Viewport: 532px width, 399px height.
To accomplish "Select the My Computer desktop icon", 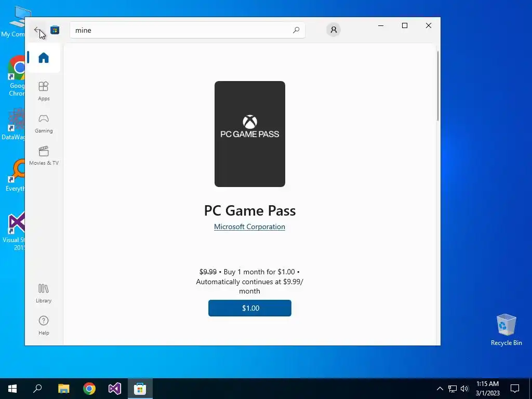I will coord(14,22).
